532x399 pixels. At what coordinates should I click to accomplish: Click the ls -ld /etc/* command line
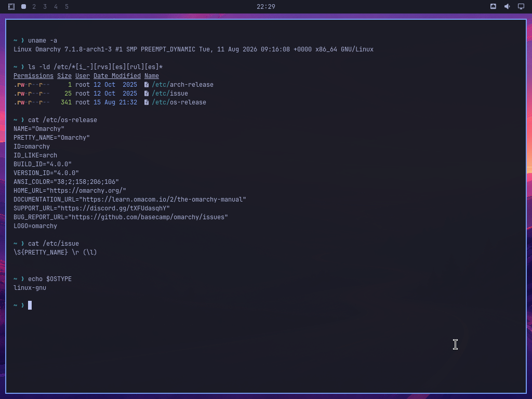tap(96, 67)
